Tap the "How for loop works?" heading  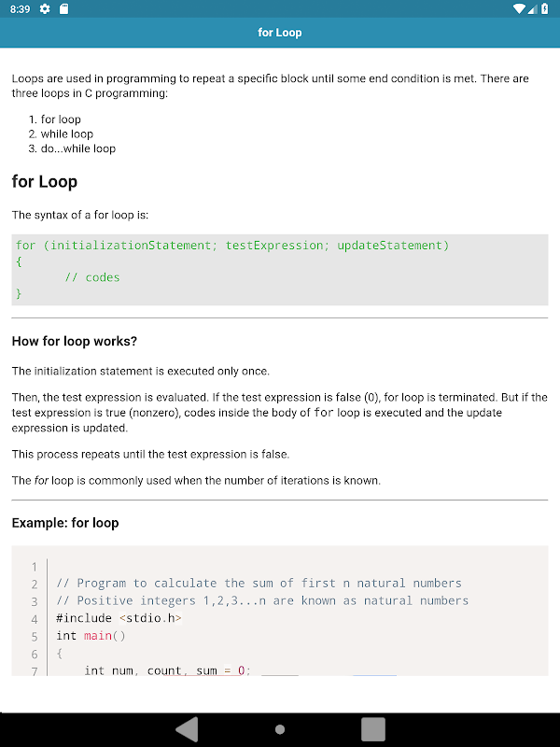pyautogui.click(x=75, y=342)
